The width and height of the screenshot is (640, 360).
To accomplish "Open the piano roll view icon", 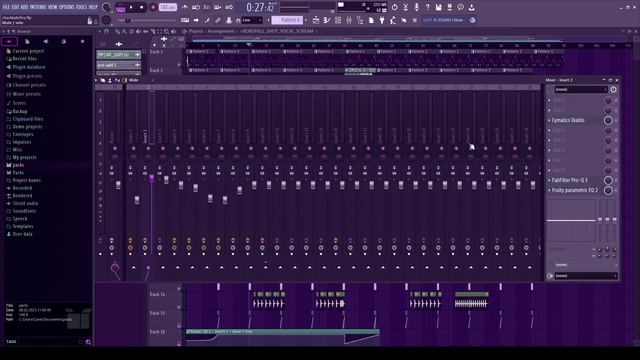I will [x=327, y=20].
